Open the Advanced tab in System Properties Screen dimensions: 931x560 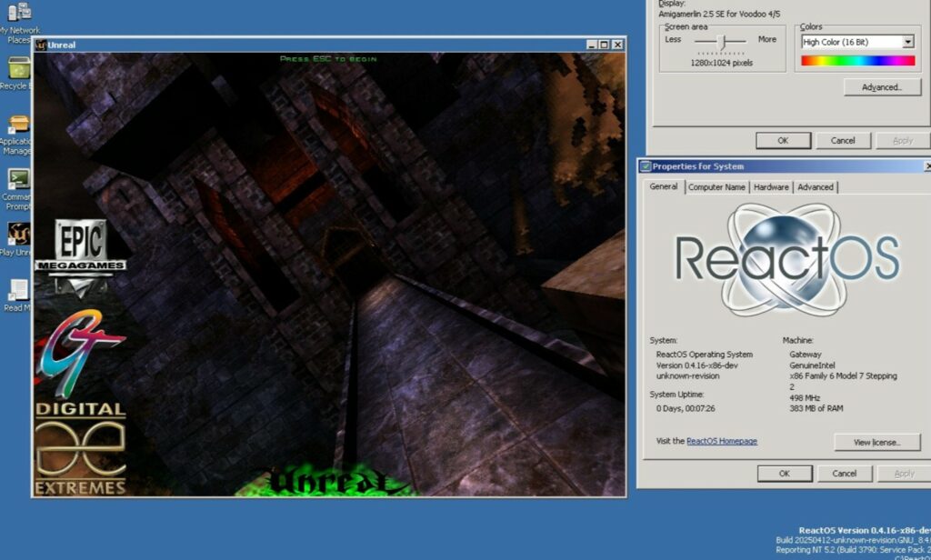[816, 187]
